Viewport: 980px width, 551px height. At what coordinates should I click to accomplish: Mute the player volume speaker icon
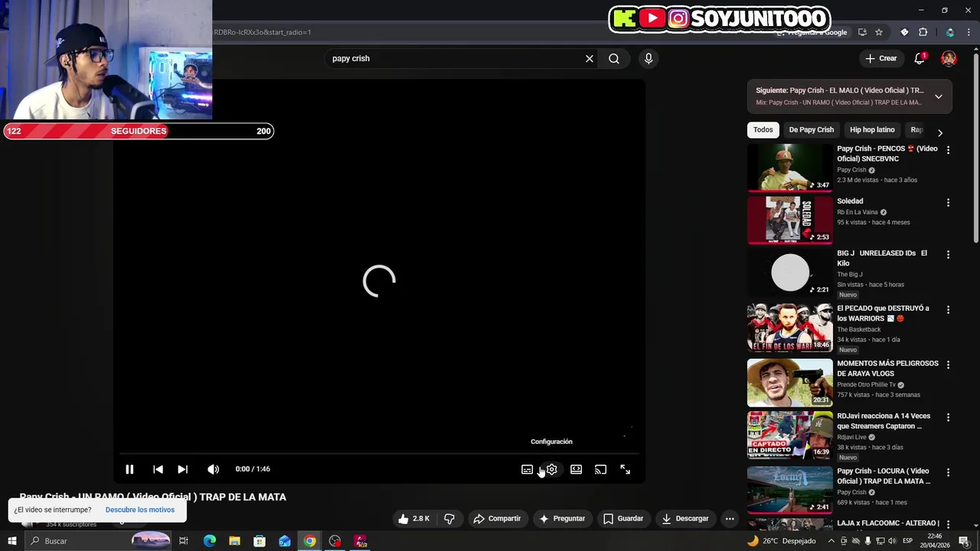pos(213,469)
